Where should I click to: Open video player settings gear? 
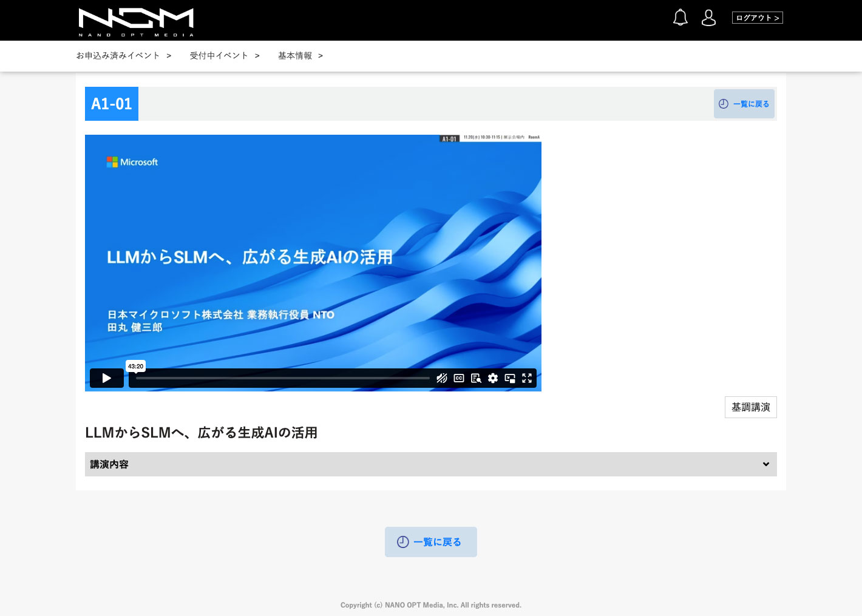(x=493, y=378)
